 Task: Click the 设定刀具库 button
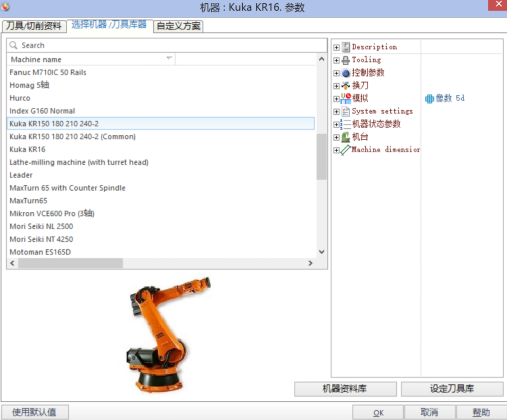coord(452,389)
